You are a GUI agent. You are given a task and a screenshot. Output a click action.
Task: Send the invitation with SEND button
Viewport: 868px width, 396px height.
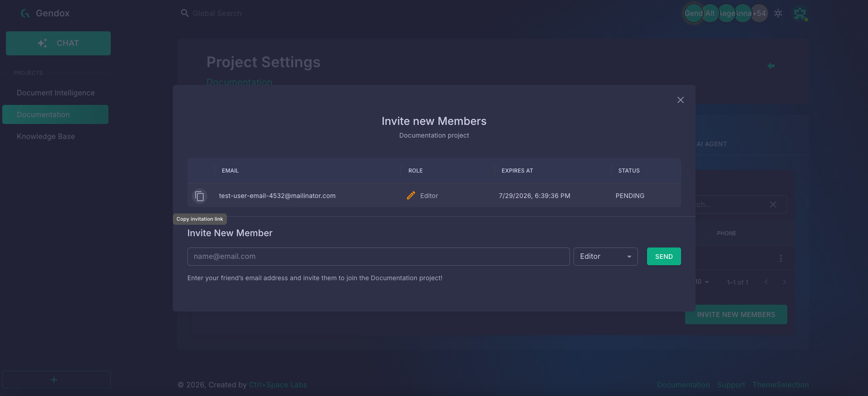(x=664, y=257)
